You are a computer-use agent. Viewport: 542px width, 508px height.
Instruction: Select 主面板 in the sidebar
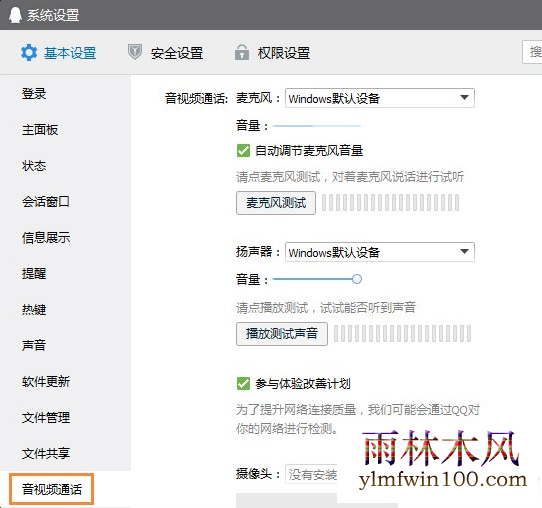[x=40, y=130]
